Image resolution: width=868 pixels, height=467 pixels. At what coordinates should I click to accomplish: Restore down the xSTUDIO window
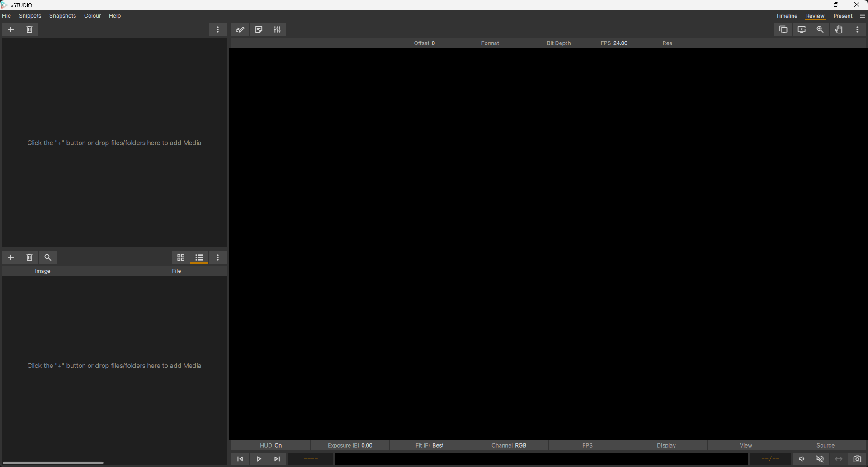coord(836,5)
